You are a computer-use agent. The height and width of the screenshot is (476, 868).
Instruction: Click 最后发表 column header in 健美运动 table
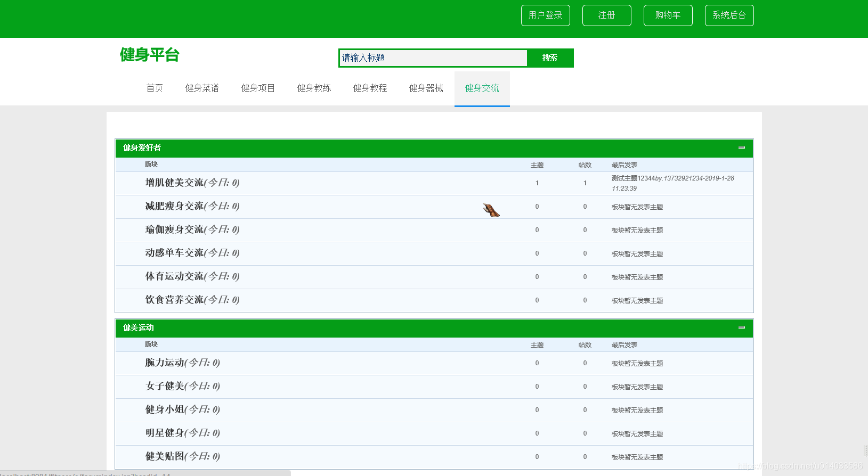click(x=624, y=345)
